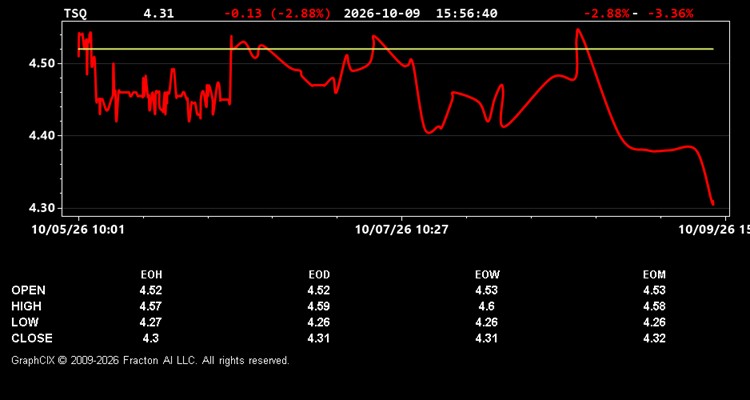Click the TSQ ticker symbol
The width and height of the screenshot is (750, 400).
coord(76,13)
